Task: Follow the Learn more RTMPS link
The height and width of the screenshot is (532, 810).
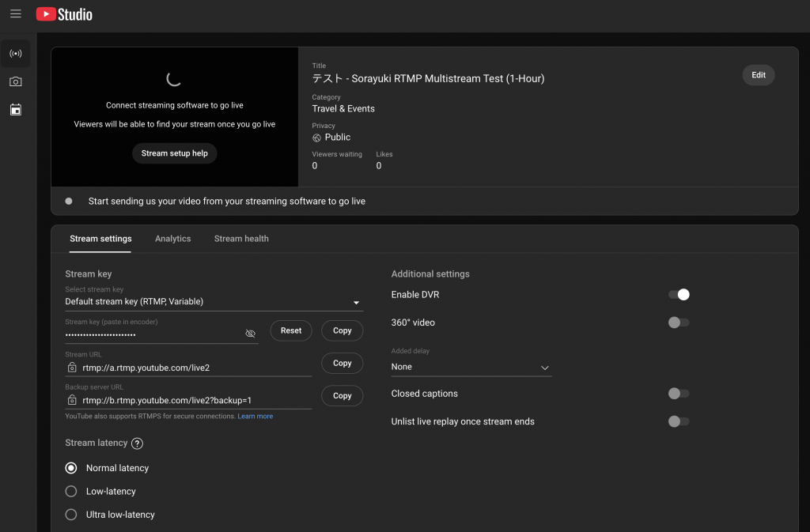Action: [x=255, y=417]
